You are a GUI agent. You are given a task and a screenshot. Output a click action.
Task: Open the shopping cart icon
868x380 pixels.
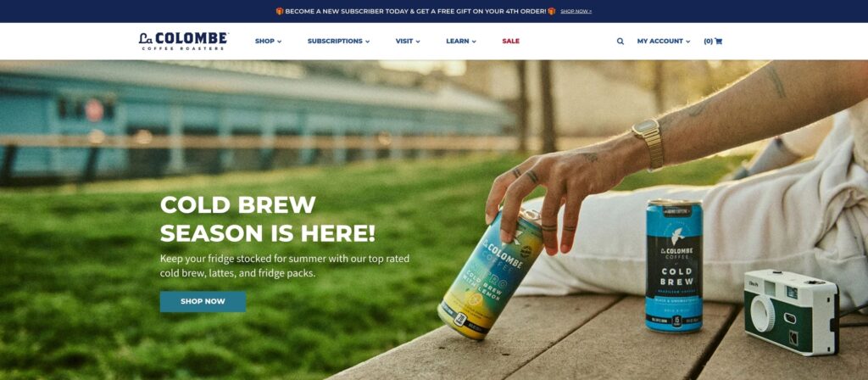pyautogui.click(x=719, y=41)
